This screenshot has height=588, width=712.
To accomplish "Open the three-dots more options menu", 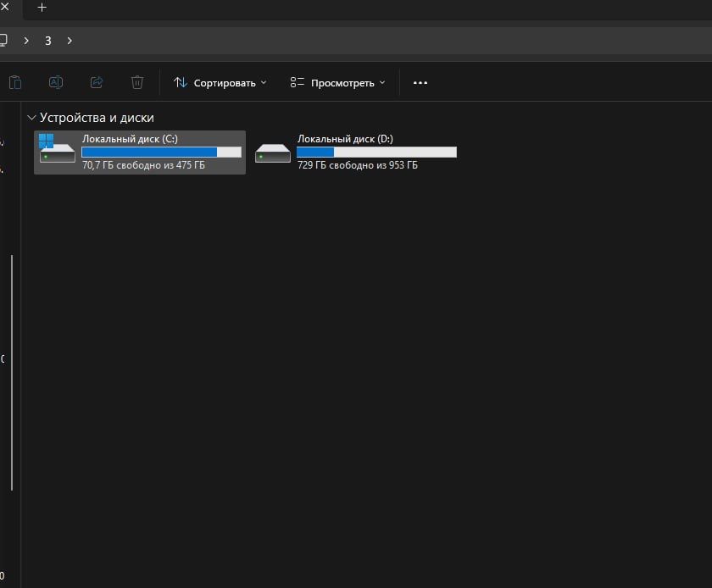I will point(420,83).
